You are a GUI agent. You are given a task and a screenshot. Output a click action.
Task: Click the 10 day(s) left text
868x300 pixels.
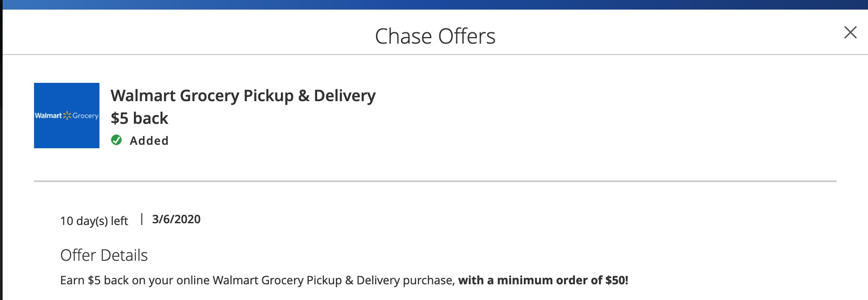[x=94, y=221]
